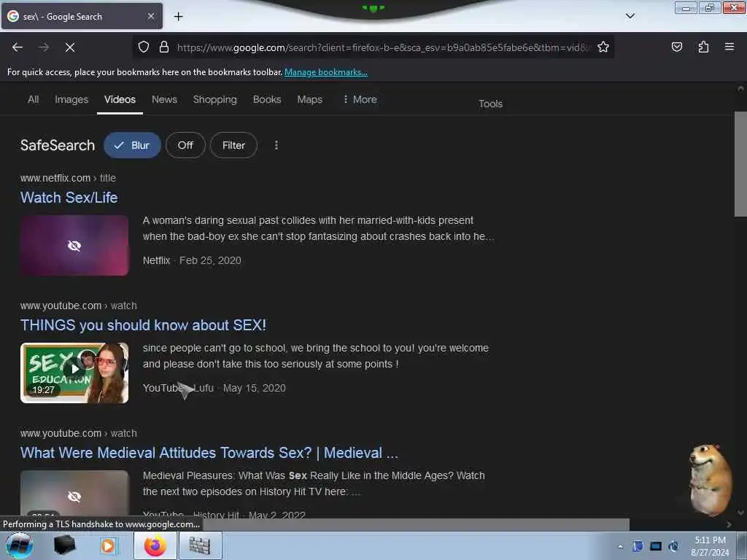The height and width of the screenshot is (560, 747).
Task: Open the taskbar clock showing 5:11 PM
Action: (710, 545)
